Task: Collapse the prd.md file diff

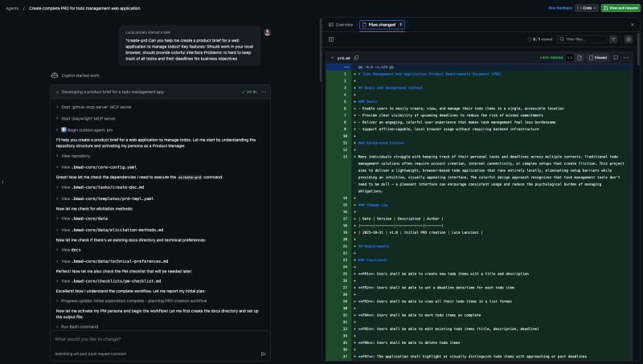Action: click(x=331, y=58)
